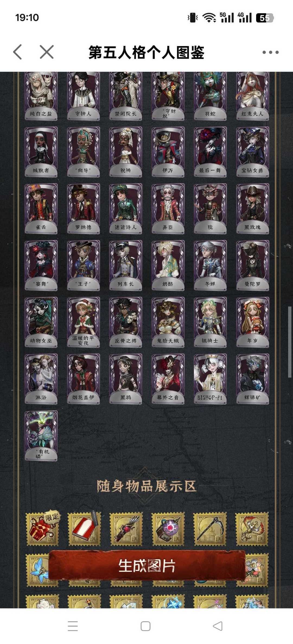Screen dimensions: 293x644
Task: Tap the red book accessory stamp
Action: (x=84, y=529)
